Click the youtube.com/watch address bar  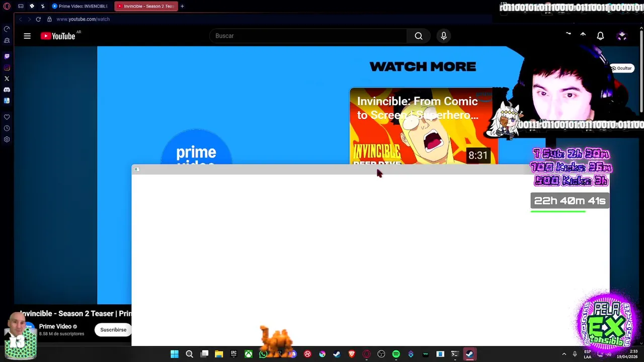coord(83,19)
